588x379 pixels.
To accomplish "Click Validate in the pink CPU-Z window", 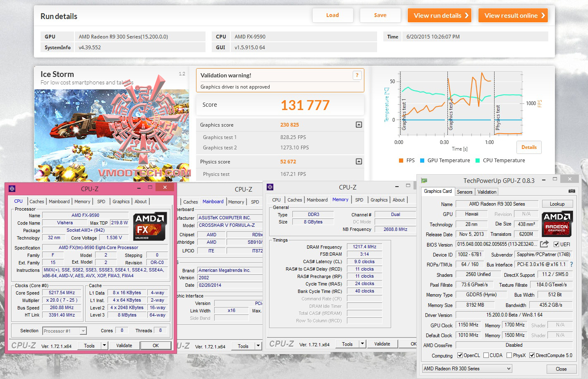I will point(124,345).
